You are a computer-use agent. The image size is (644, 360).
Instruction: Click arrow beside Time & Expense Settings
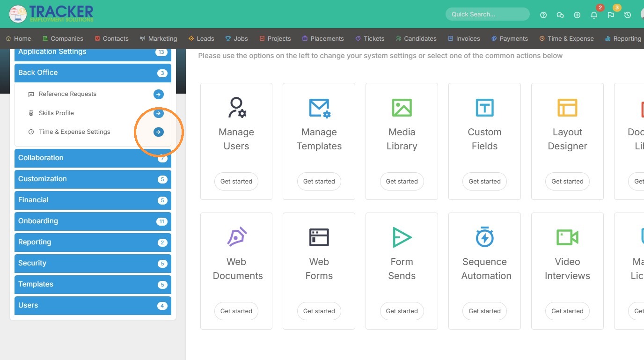(159, 132)
